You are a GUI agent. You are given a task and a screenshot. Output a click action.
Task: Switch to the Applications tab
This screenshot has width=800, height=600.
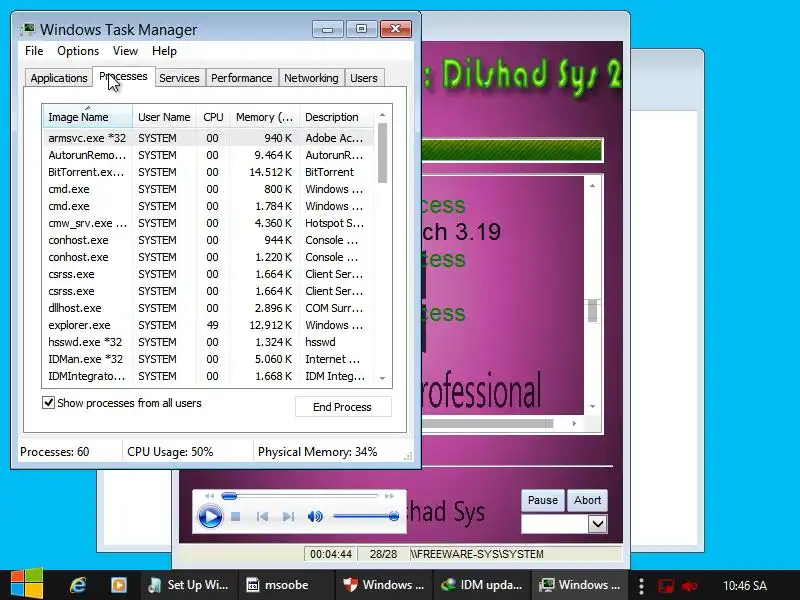pos(59,78)
